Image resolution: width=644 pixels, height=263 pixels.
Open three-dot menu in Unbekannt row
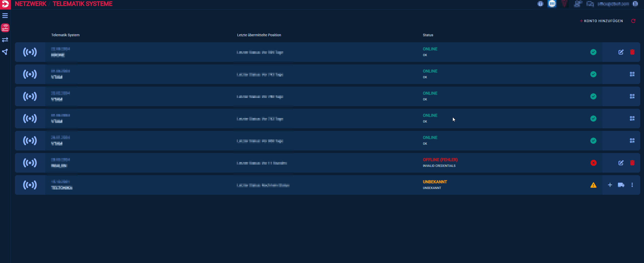[632, 185]
